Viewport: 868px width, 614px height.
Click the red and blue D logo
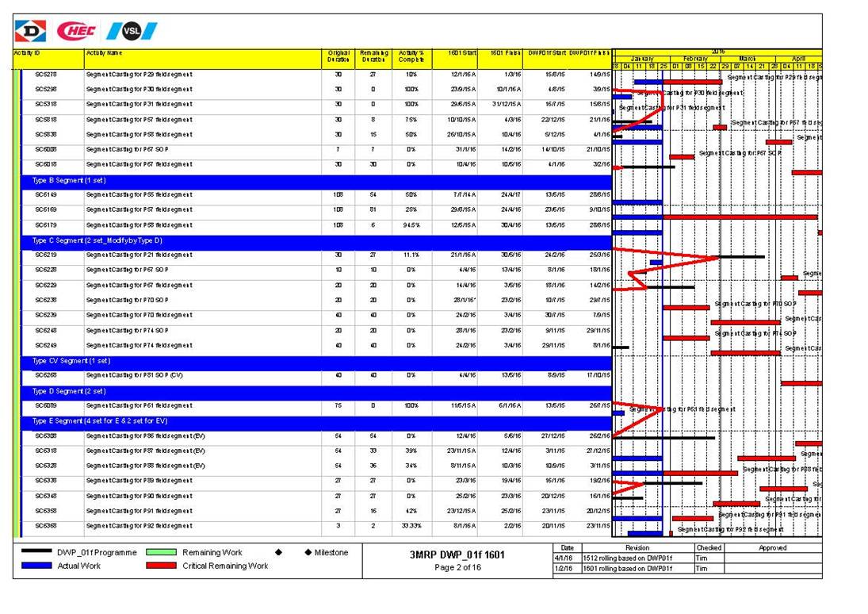(30, 31)
